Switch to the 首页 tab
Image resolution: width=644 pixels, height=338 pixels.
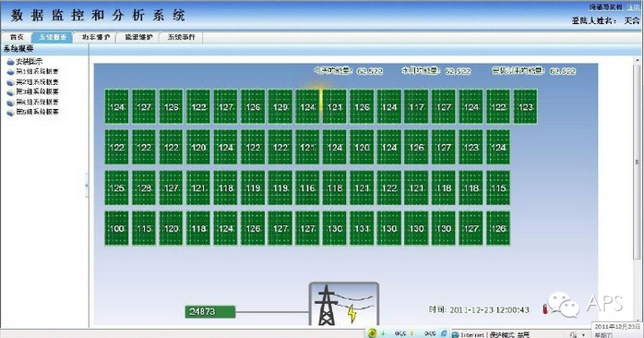point(17,37)
